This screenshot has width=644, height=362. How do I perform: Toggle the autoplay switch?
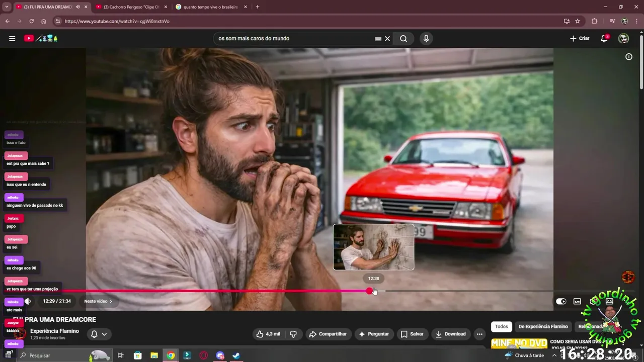[561, 301]
